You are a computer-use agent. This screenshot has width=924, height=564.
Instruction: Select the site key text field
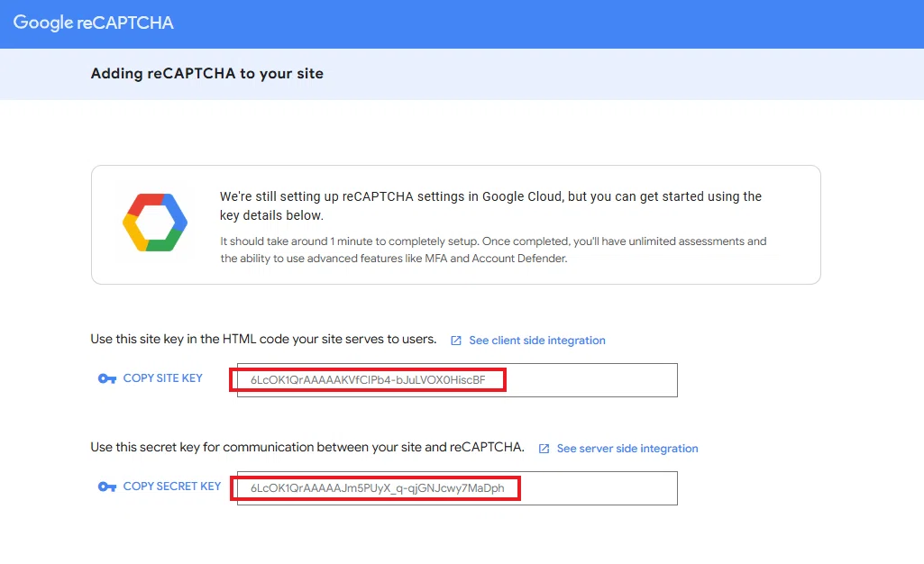pyautogui.click(x=457, y=380)
